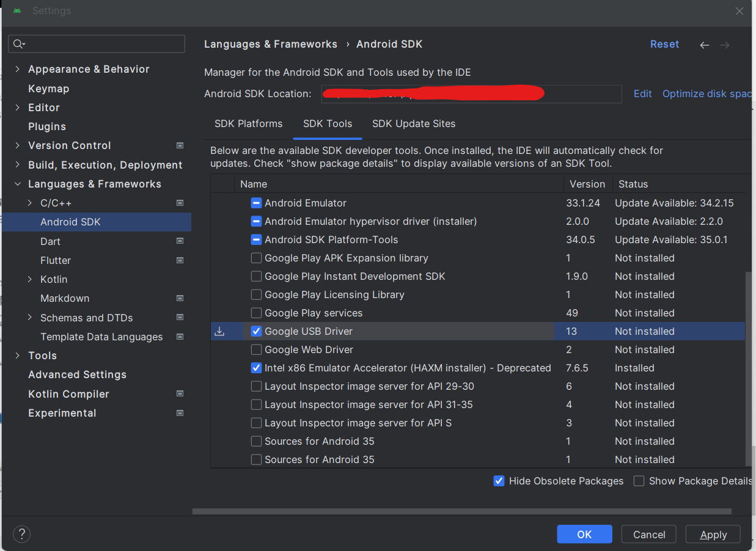The width and height of the screenshot is (756, 551).
Task: Toggle Android Emulator hypervisor driver checkbox
Action: 256,221
